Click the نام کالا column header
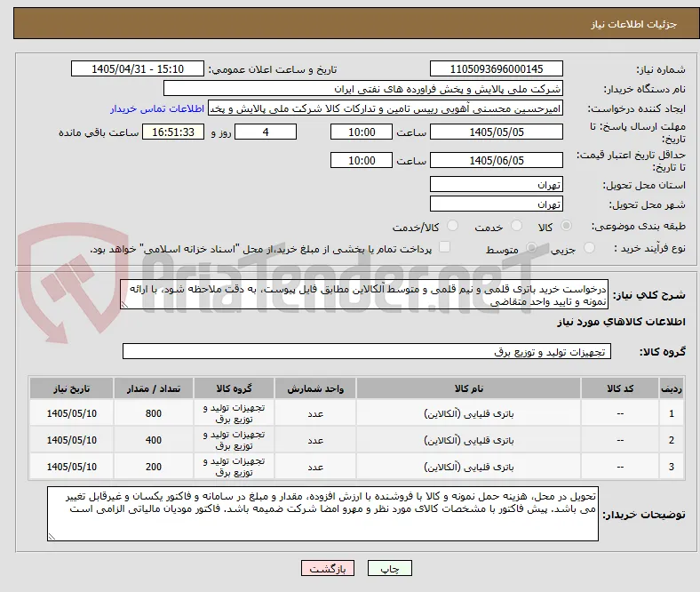 [469, 388]
